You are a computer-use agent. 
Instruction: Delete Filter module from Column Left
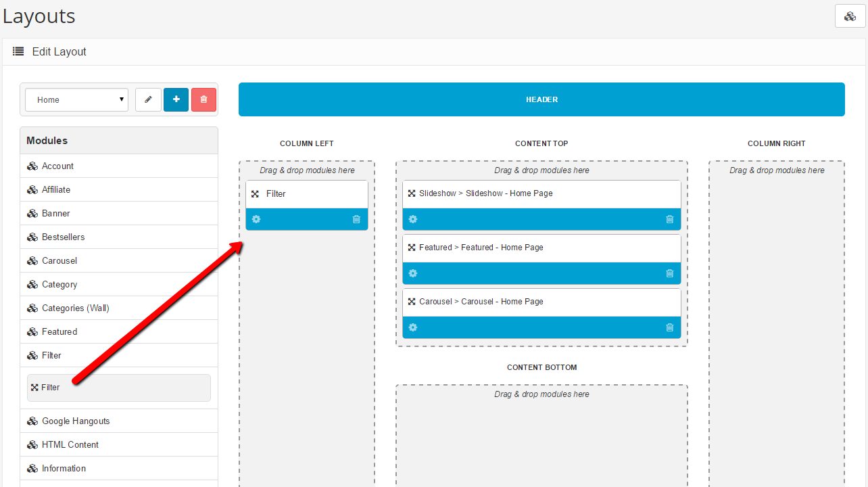356,219
